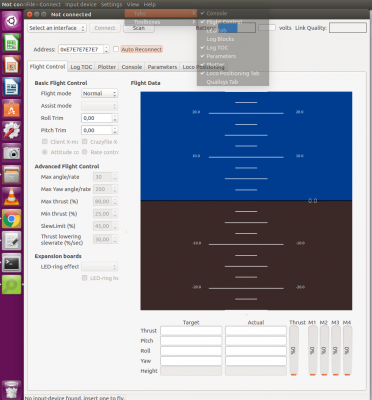Click the Scan button
This screenshot has height=400, width=372.
click(x=139, y=28)
